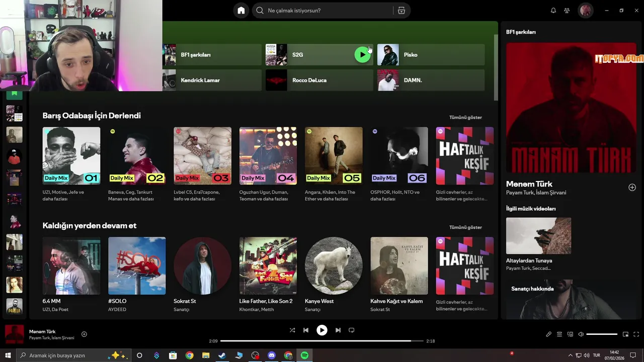This screenshot has height=362, width=644.
Task: Open notifications bell in Spotify header
Action: tap(553, 11)
